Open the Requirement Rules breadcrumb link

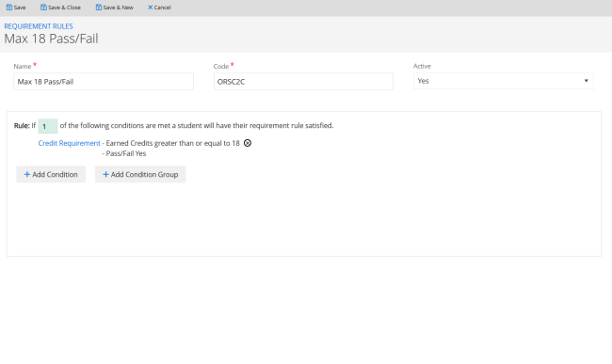click(x=39, y=26)
